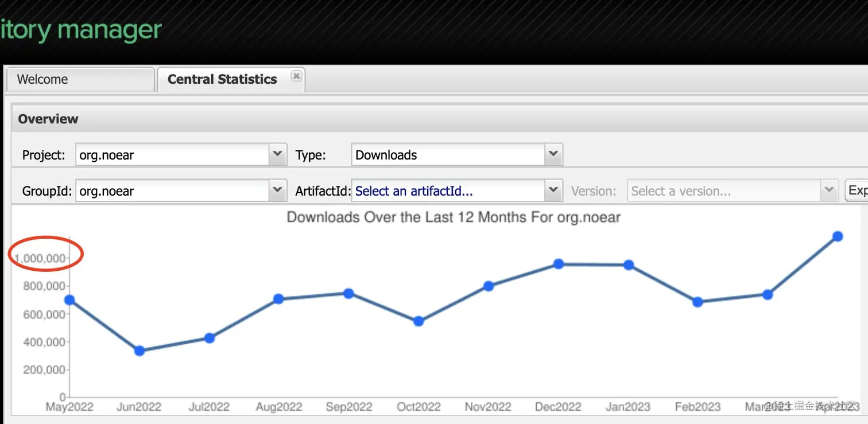Close the Central Statistics tab
Screen dimensions: 868x424
(296, 76)
